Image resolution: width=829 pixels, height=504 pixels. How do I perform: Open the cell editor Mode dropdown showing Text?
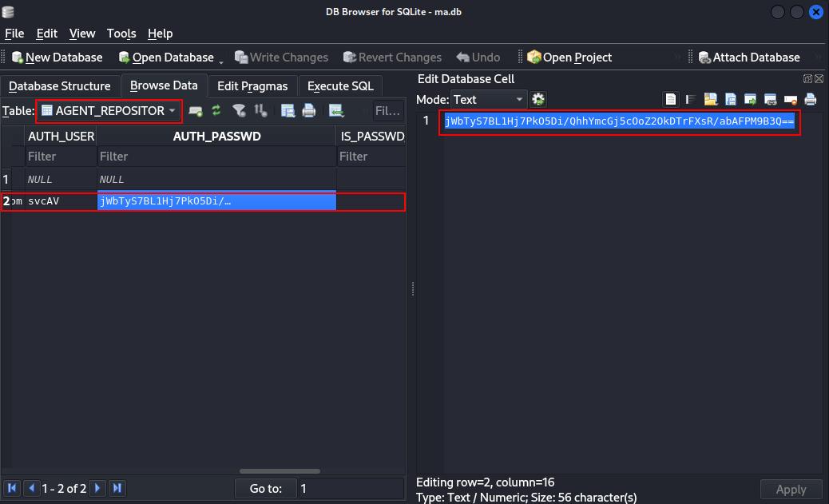[489, 99]
